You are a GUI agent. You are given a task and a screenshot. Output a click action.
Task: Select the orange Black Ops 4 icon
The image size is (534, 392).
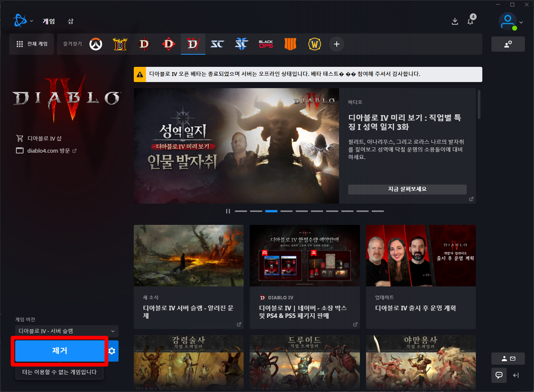290,44
